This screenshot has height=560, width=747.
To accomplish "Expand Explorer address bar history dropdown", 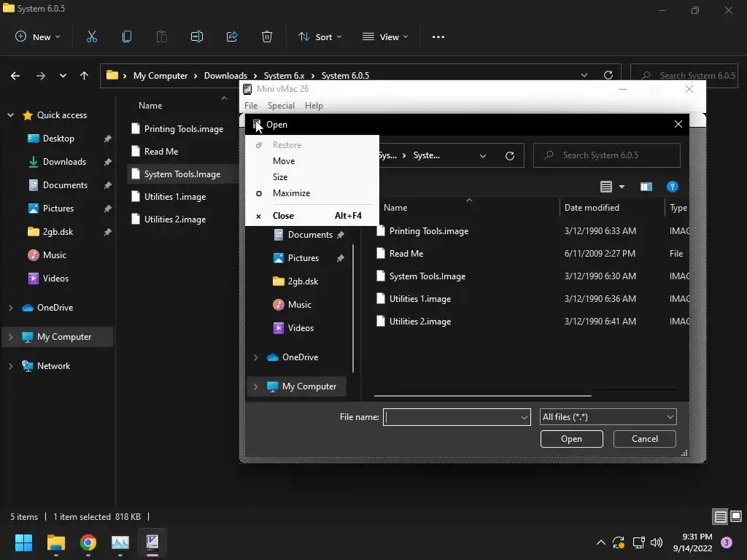I will tap(584, 75).
